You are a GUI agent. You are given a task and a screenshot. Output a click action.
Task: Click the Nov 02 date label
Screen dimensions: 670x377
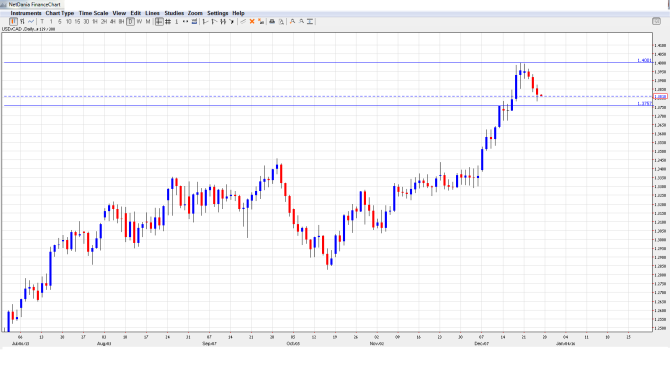(376, 343)
